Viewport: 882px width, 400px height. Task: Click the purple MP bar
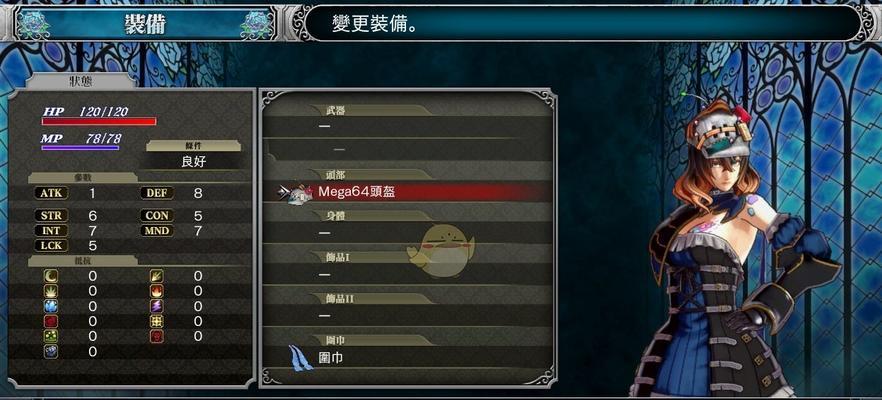coord(80,148)
